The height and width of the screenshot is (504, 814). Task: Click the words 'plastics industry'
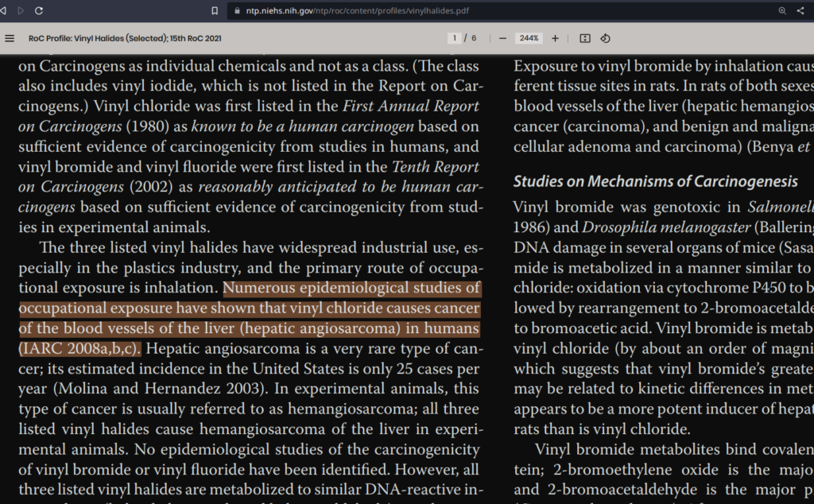[182, 268]
